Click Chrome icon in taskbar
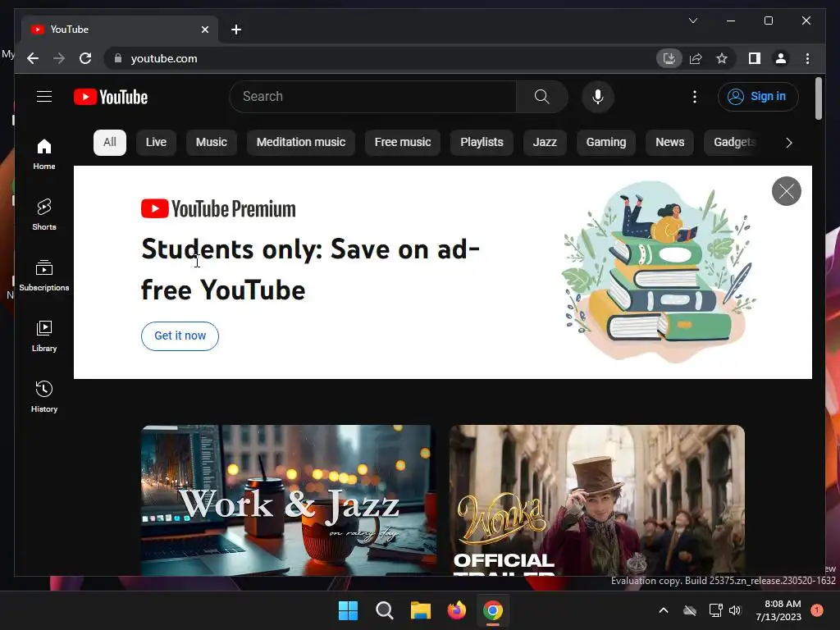Viewport: 840px width, 630px height. 493,610
